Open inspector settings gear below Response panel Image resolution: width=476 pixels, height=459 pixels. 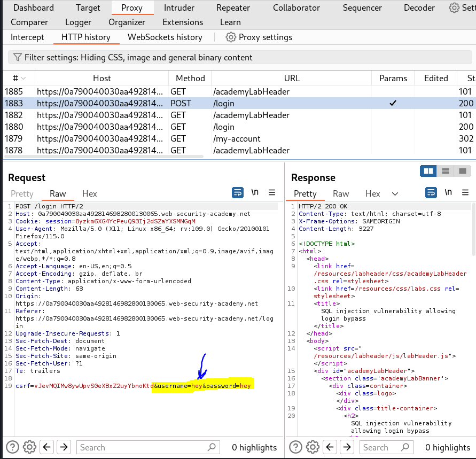click(x=313, y=447)
